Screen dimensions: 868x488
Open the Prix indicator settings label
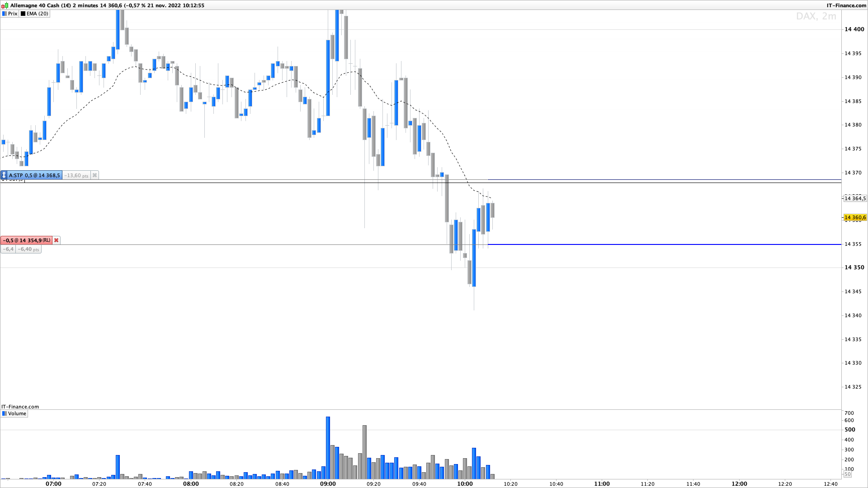13,14
